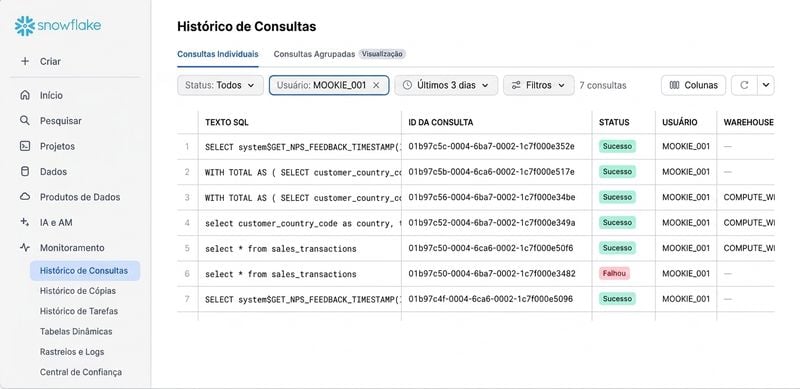
Task: Click the clock icon in Últimos 3 dias
Action: 407,85
